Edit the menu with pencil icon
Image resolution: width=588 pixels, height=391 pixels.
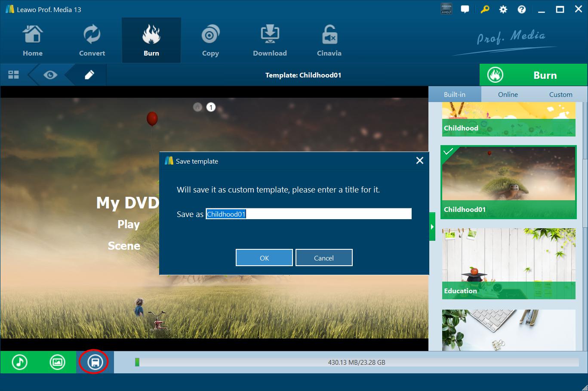(x=89, y=75)
